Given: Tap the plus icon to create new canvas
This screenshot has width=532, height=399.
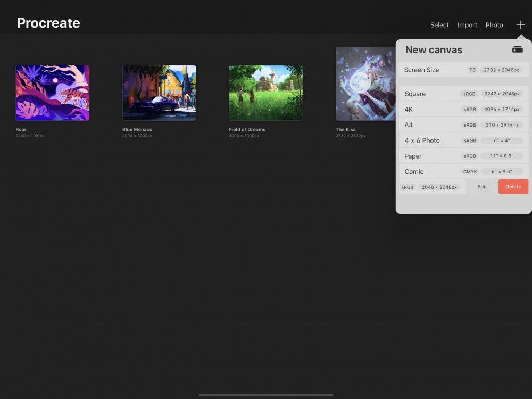Looking at the screenshot, I should click(x=520, y=25).
